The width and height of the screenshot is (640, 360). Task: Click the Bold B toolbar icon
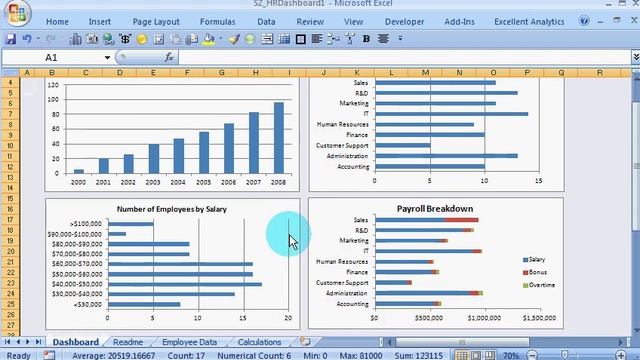pos(366,39)
